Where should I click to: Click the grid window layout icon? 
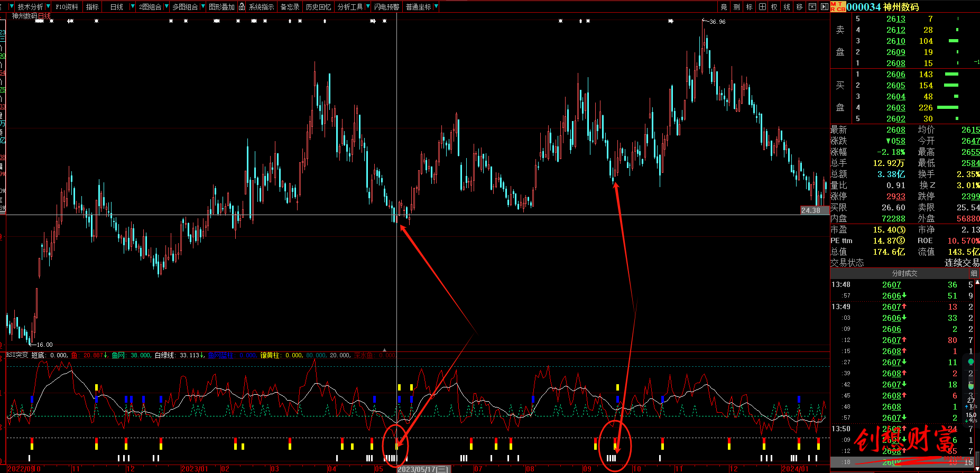(x=762, y=7)
